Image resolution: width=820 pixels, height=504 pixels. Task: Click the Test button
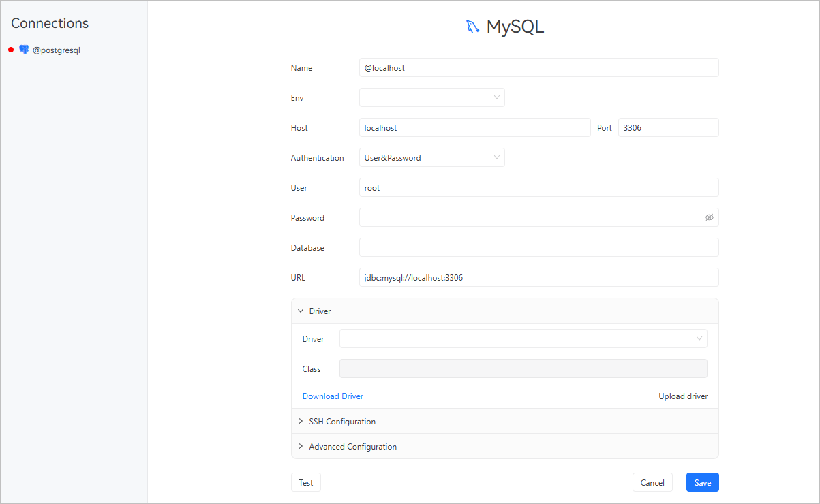click(306, 482)
